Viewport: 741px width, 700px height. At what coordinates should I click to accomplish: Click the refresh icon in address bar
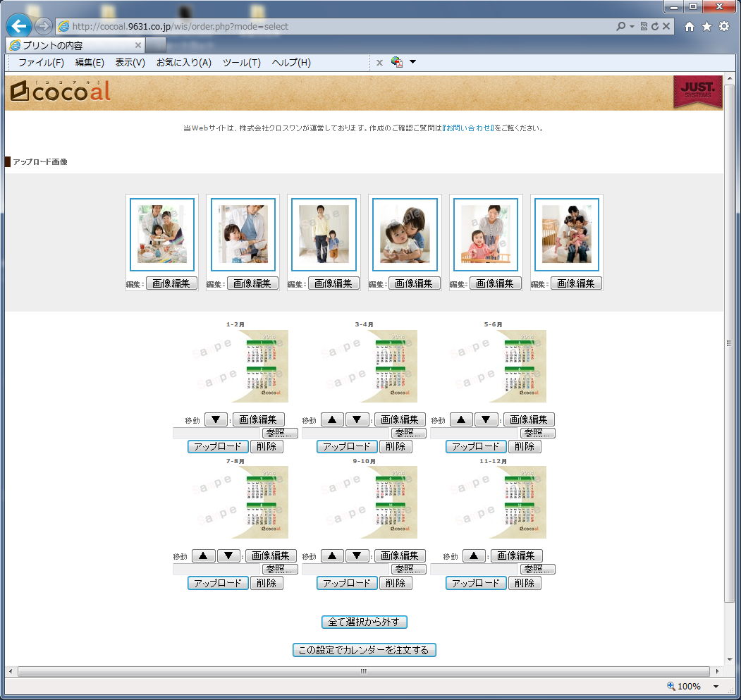655,26
